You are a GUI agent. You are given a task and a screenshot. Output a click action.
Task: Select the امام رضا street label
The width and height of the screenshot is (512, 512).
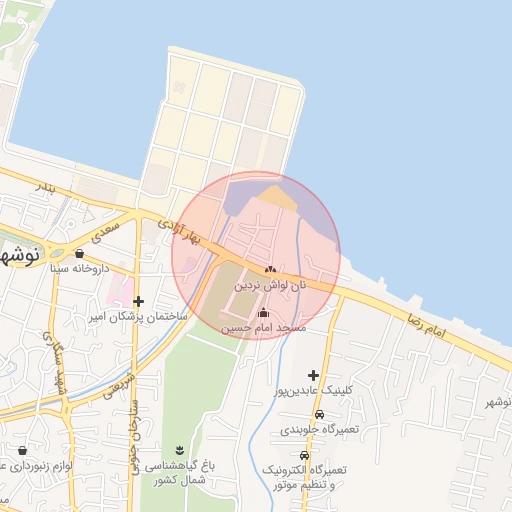point(427,326)
